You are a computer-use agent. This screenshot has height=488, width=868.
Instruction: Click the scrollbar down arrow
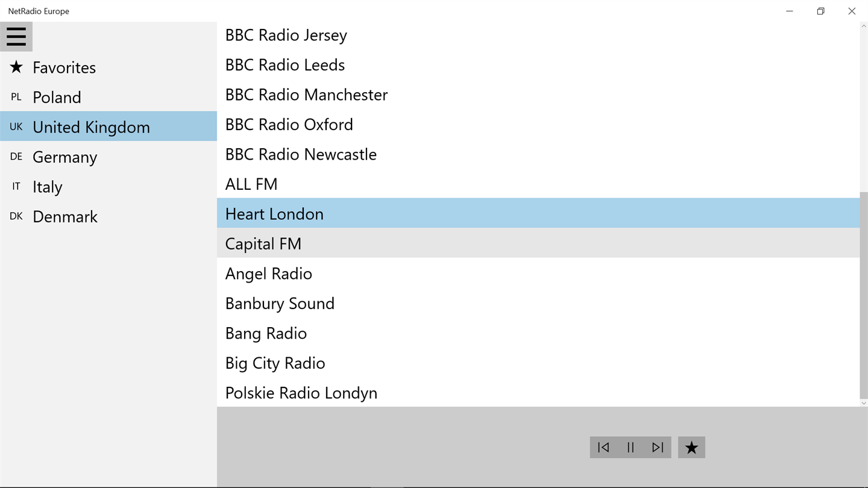pyautogui.click(x=864, y=403)
